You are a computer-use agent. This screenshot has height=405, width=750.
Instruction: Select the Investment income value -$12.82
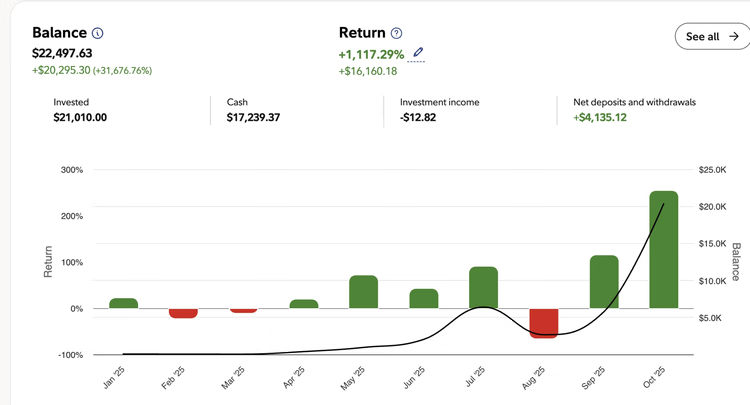click(418, 117)
